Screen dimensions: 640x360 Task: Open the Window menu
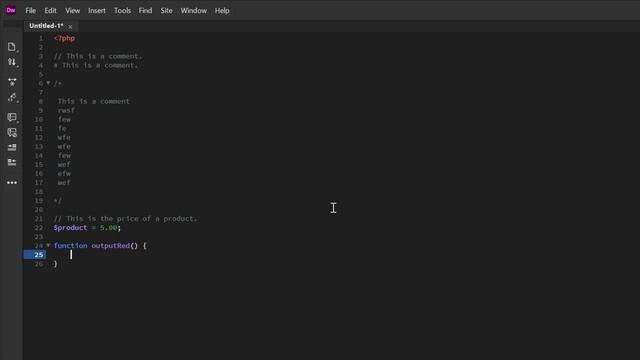193,11
